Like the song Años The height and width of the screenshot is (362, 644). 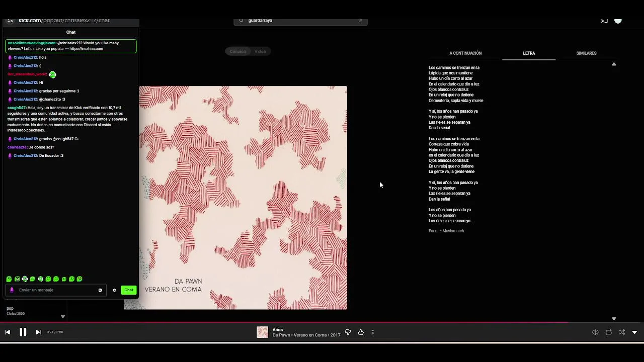tap(361, 332)
